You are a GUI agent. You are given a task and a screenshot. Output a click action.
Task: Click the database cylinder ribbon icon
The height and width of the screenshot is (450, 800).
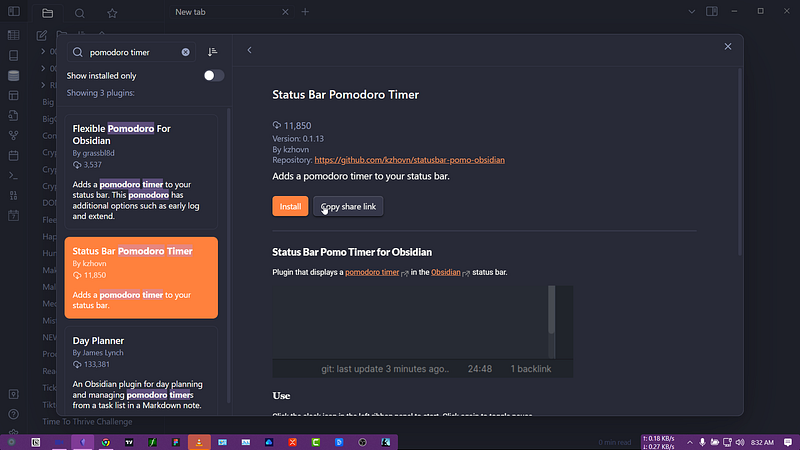coord(14,76)
